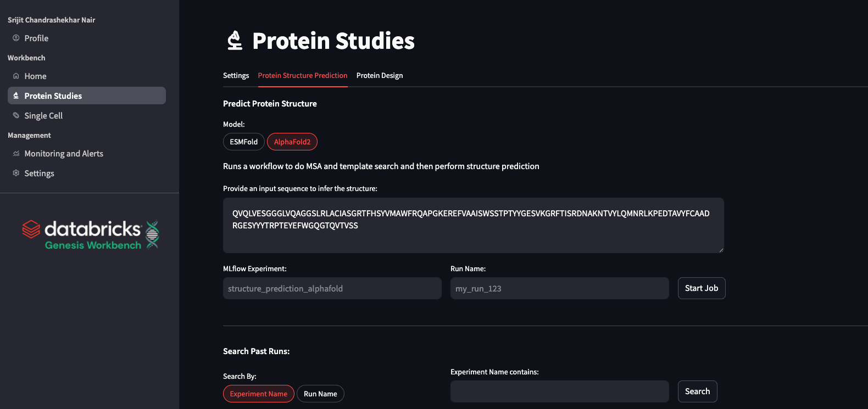Screen dimensions: 868x409
Task: Click the Settings gear icon in sidebar
Action: tap(16, 173)
